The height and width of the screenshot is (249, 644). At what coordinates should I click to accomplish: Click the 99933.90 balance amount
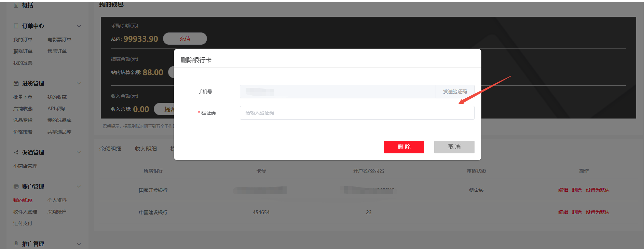[141, 39]
